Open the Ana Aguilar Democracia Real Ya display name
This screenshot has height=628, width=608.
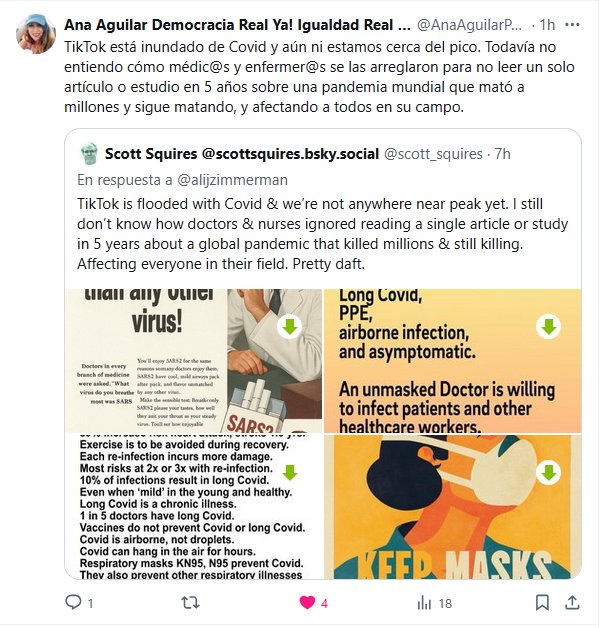click(x=237, y=25)
